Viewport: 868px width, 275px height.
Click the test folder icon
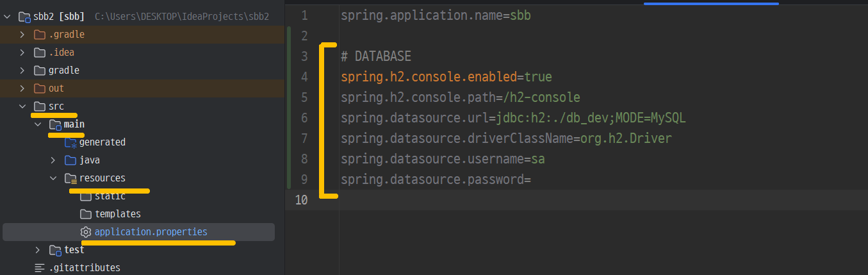pyautogui.click(x=55, y=250)
